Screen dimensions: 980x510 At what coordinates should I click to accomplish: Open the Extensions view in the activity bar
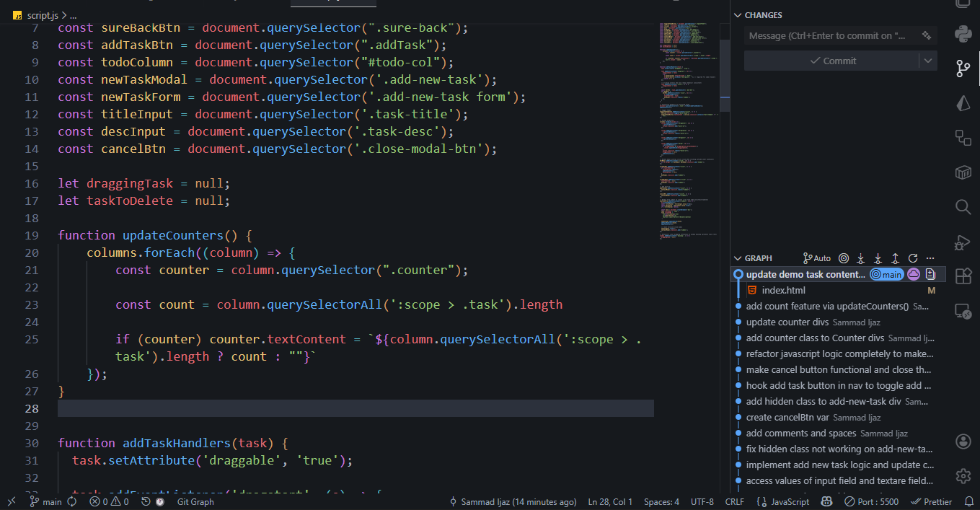[963, 276]
